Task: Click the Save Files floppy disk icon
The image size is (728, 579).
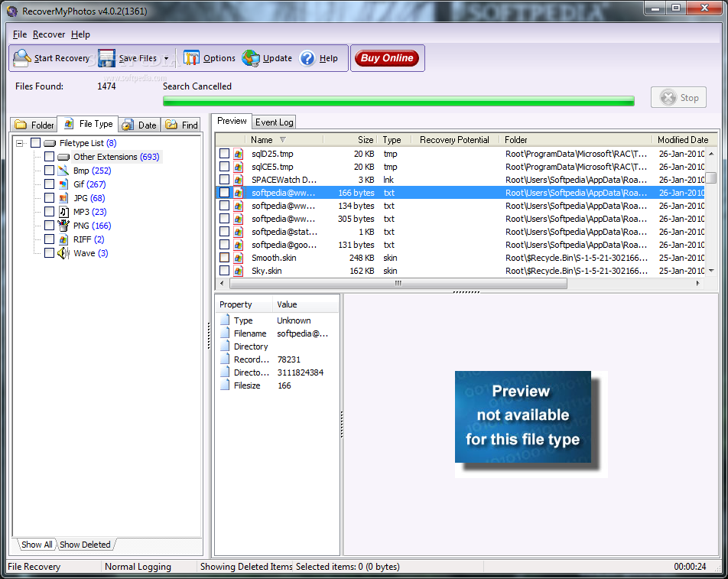Action: tap(106, 58)
